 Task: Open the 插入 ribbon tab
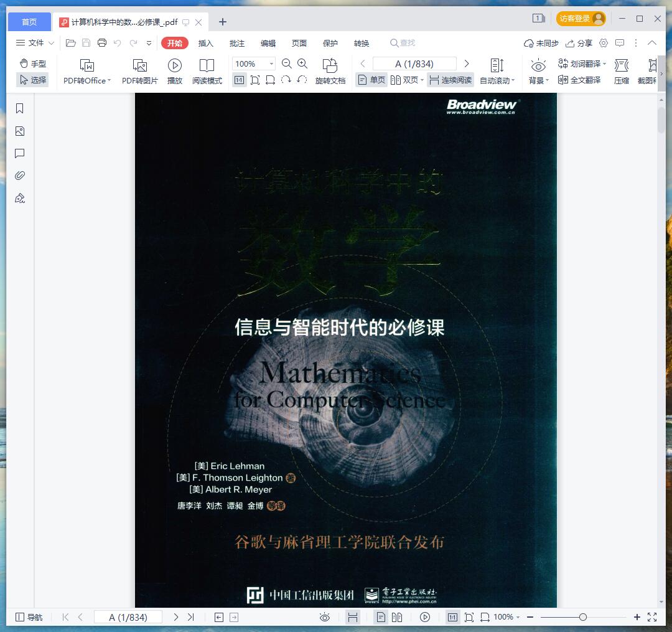206,43
